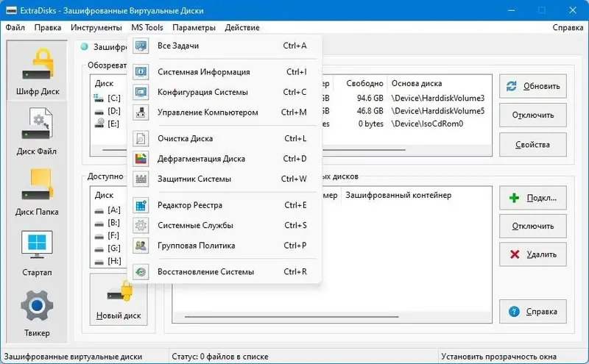Close the MS Tools menu header
589x364 pixels.
click(x=147, y=27)
